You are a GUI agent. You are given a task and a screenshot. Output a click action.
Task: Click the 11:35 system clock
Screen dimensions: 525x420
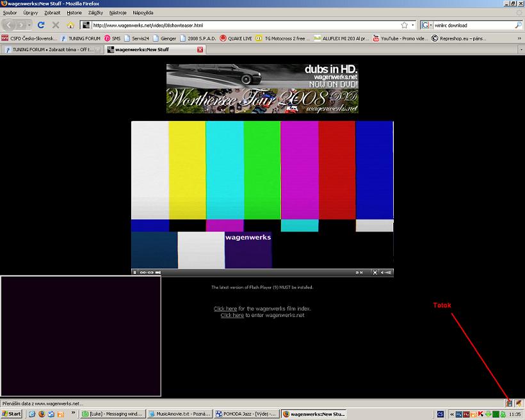515,414
